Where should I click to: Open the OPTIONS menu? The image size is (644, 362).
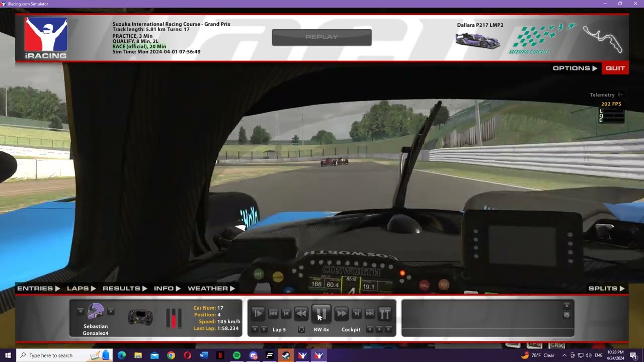575,68
